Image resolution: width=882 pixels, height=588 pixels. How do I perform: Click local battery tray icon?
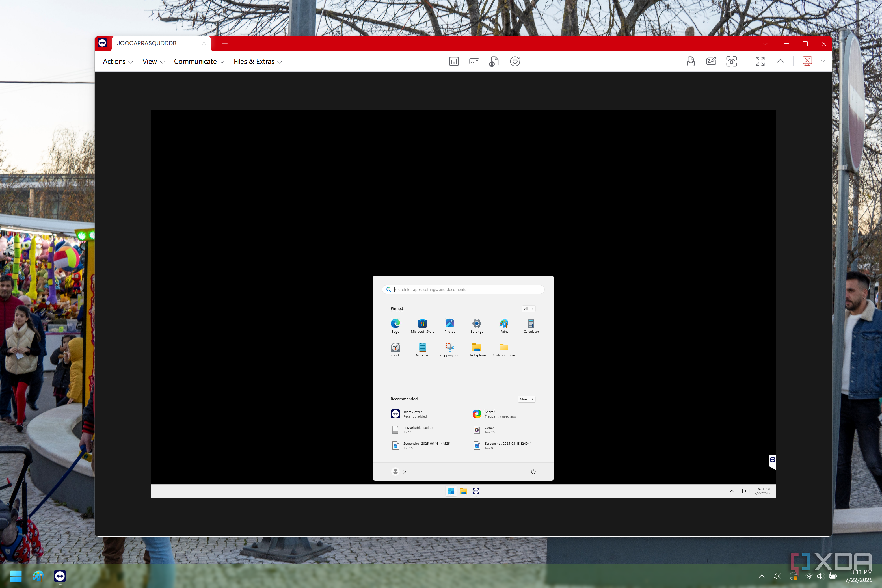pyautogui.click(x=833, y=576)
